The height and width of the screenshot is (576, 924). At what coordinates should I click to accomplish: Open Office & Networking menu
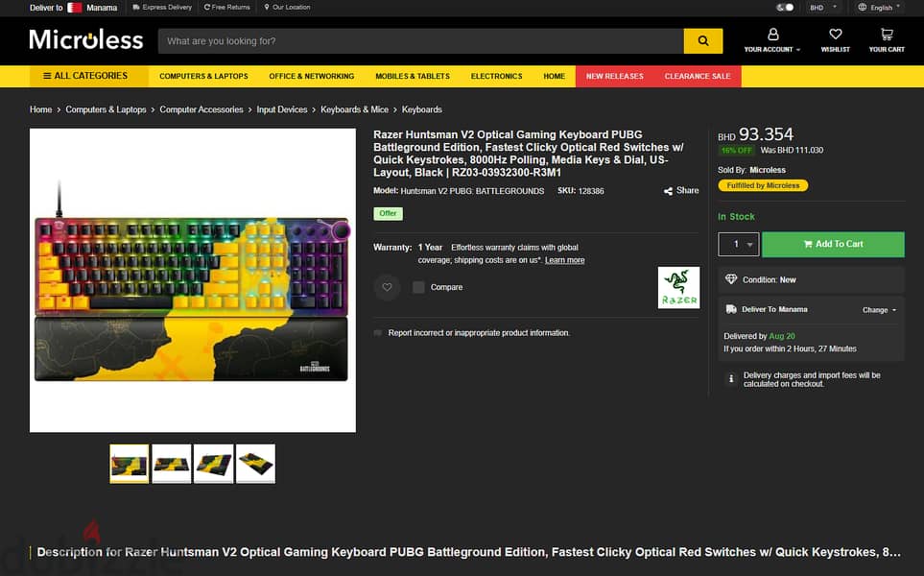312,77
